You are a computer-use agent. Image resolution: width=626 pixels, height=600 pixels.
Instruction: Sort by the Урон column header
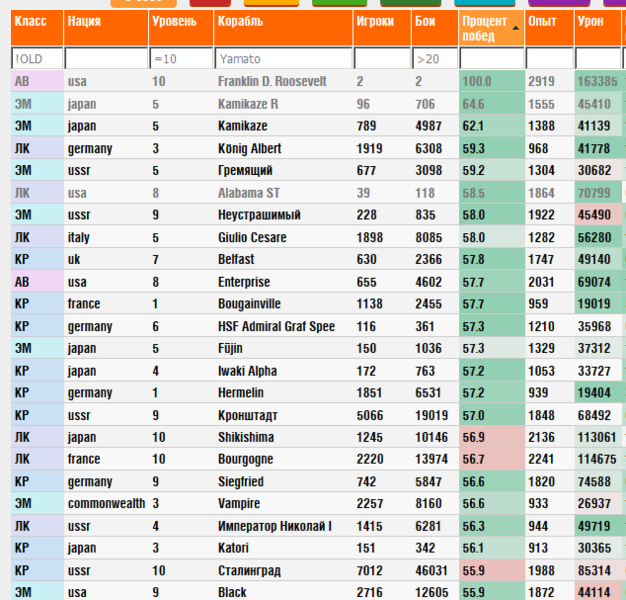point(592,21)
